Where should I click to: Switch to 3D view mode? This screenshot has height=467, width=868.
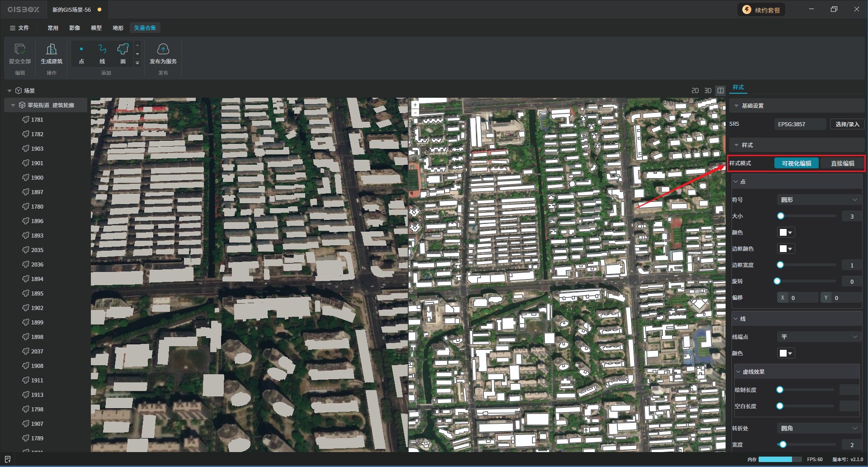pyautogui.click(x=708, y=91)
